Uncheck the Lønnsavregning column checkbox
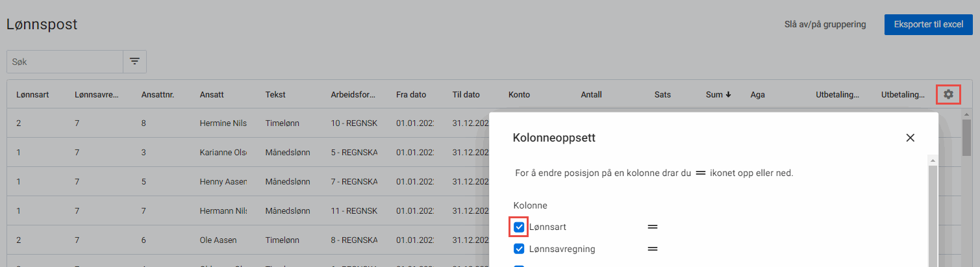Viewport: 980px width, 267px height. click(x=519, y=249)
